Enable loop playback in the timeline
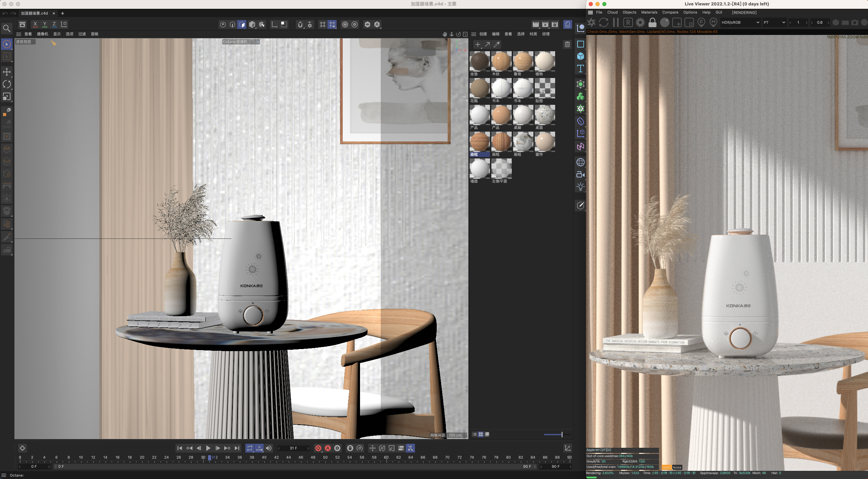Image resolution: width=868 pixels, height=479 pixels. [x=250, y=448]
